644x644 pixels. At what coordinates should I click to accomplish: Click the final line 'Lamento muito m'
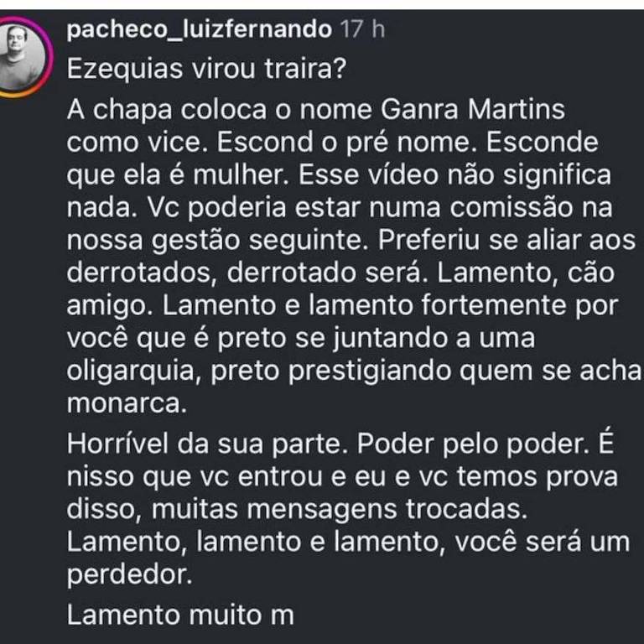pyautogui.click(x=180, y=615)
